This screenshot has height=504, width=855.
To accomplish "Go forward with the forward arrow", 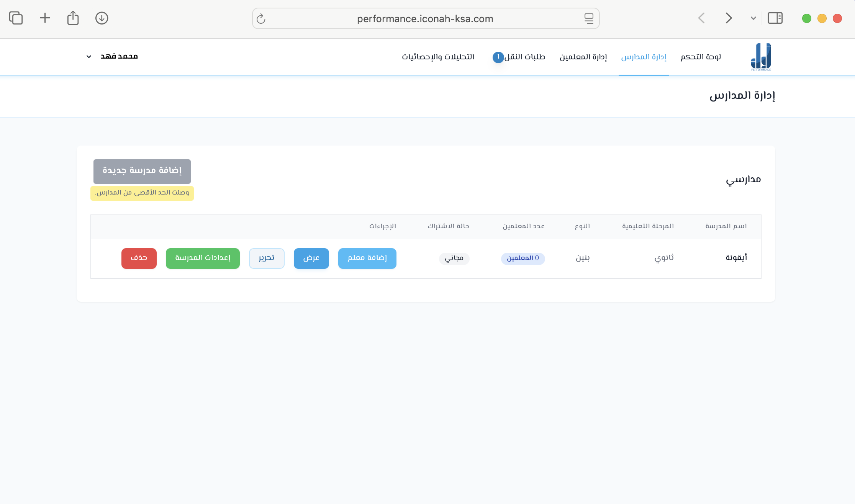I will tap(728, 18).
